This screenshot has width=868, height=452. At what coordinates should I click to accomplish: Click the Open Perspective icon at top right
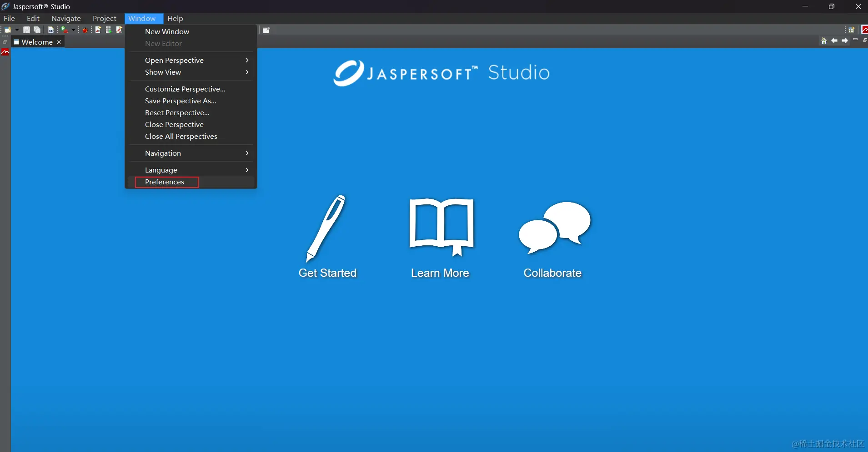pos(852,30)
